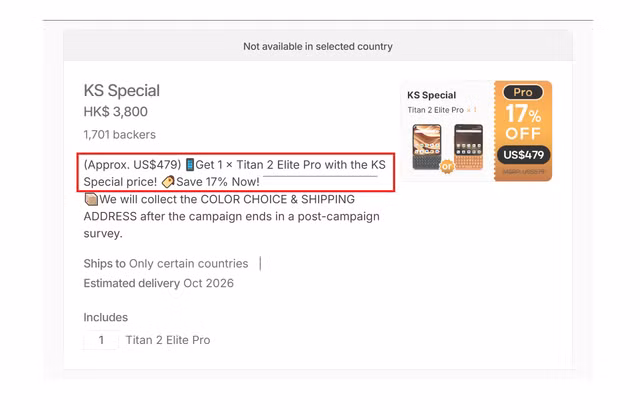Click the phone emoji before "Get 1 ×"
Viewport: 640px width, 410px height.
190,164
